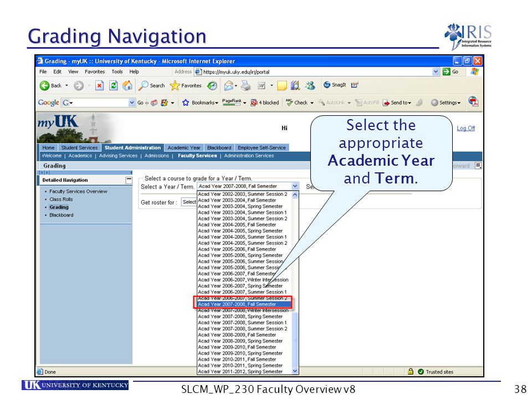Open the Search magnifier icon
This screenshot has width=532, height=399.
[143, 85]
